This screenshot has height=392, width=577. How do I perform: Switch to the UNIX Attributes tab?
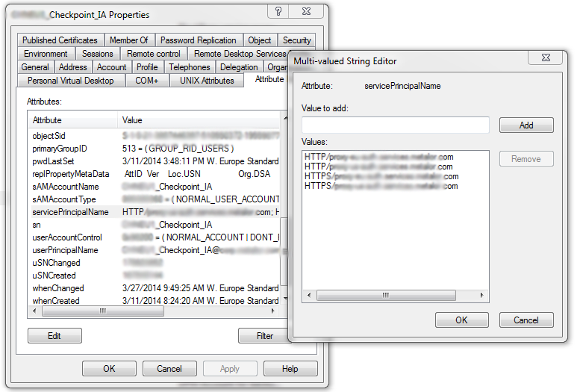(207, 81)
